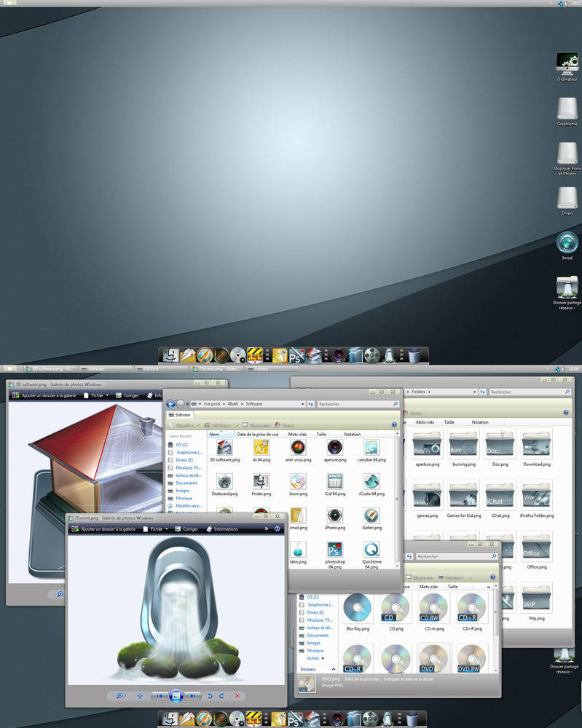Sort by the Nom column in Software window

pos(221,434)
